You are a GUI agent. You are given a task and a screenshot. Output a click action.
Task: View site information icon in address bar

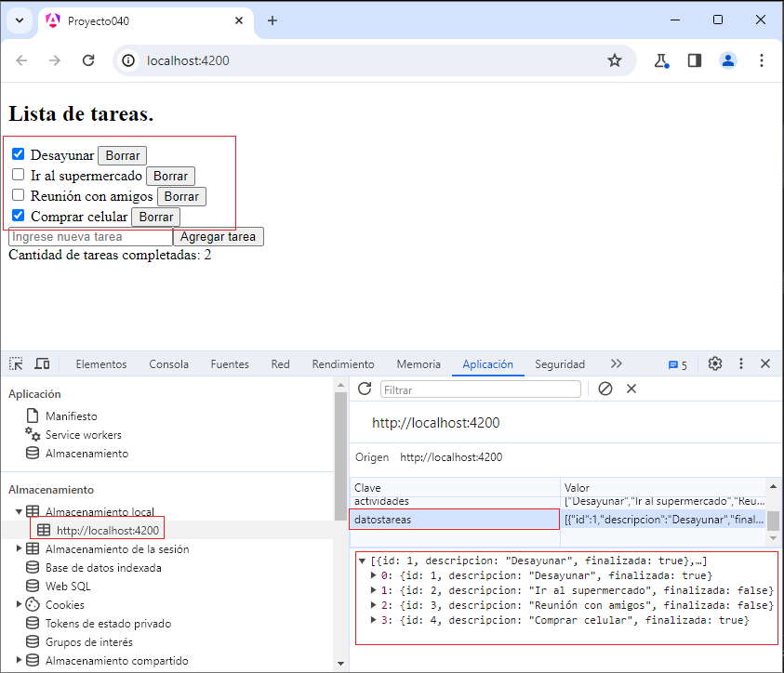(x=128, y=60)
